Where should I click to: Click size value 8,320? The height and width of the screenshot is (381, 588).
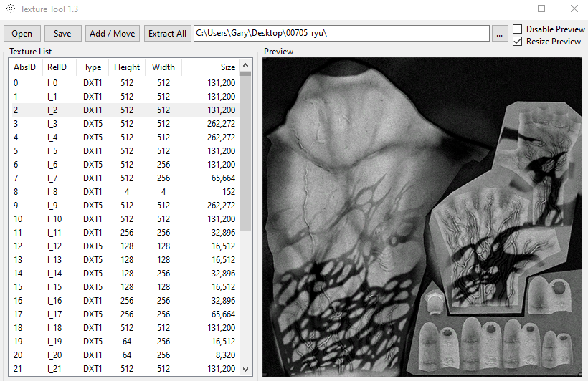point(226,355)
